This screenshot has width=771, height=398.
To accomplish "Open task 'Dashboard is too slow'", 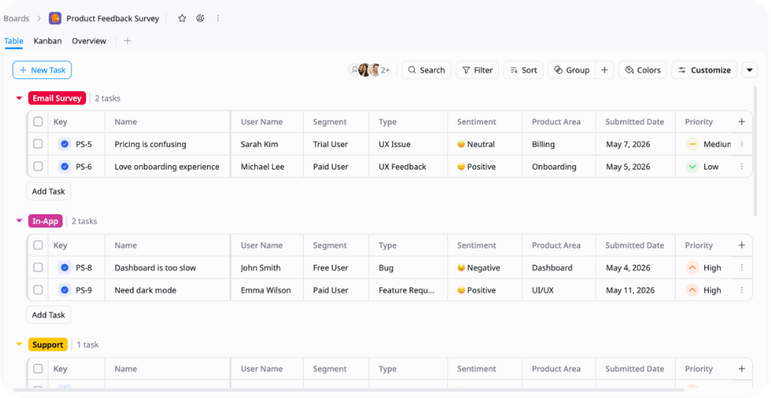I will (x=155, y=268).
